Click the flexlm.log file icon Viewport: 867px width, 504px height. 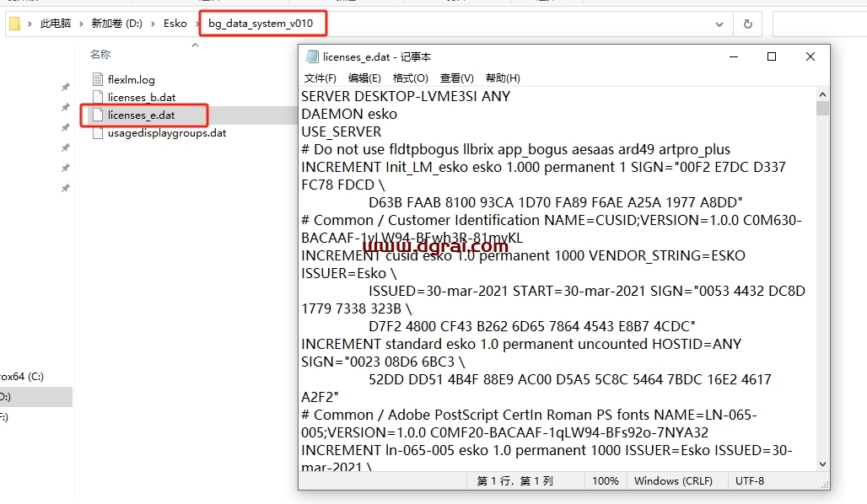click(98, 79)
